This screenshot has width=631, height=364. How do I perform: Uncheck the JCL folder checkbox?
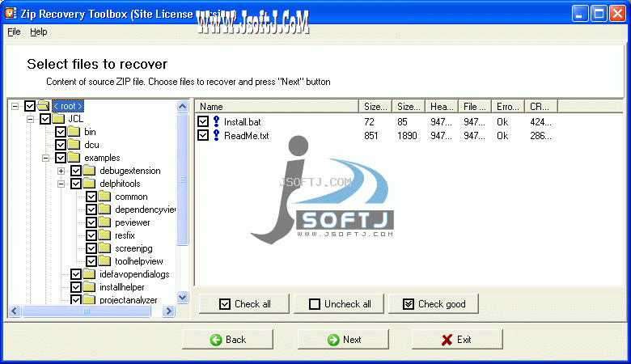45,119
